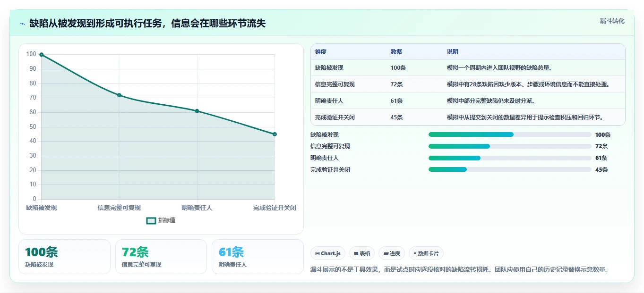Image resolution: width=644 pixels, height=293 pixels.
Task: Select the 表格 tag
Action: click(362, 253)
